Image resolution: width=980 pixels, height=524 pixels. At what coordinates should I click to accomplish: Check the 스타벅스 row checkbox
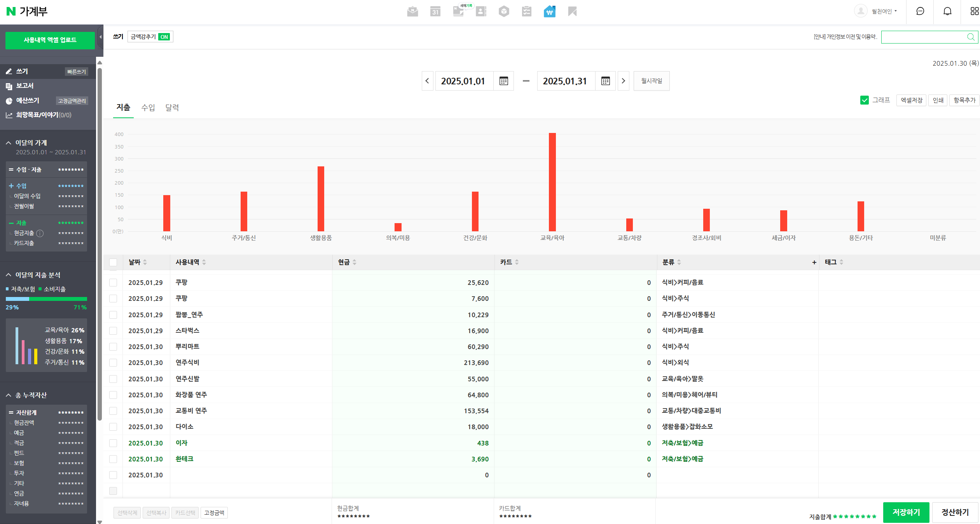113,331
